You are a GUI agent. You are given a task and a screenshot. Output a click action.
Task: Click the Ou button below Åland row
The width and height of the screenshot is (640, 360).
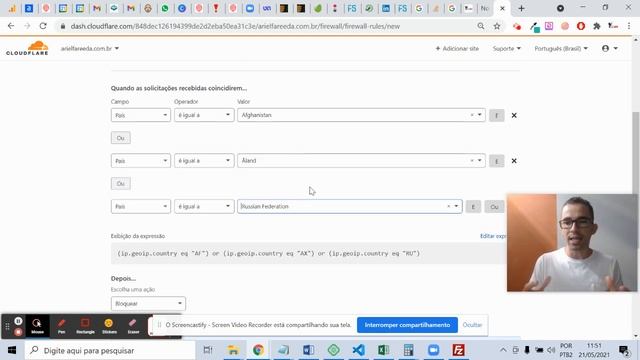[x=121, y=184]
